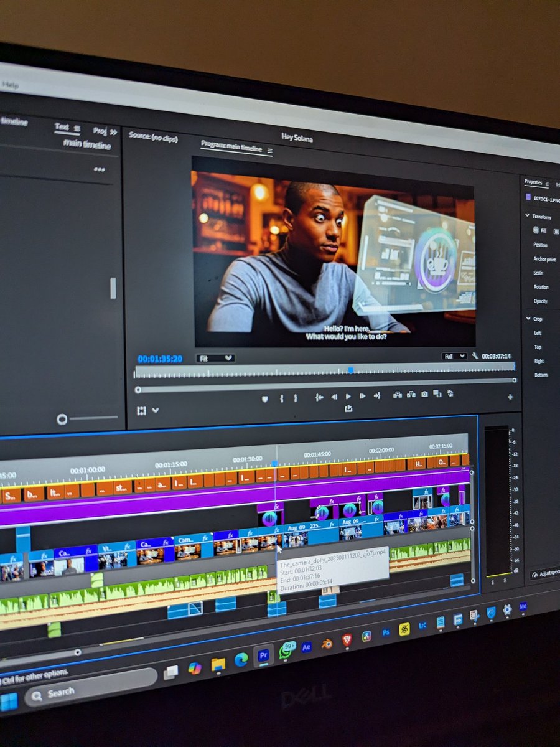Viewport: 560px width, 747px height.
Task: Open the Windows Start menu
Action: click(x=8, y=702)
